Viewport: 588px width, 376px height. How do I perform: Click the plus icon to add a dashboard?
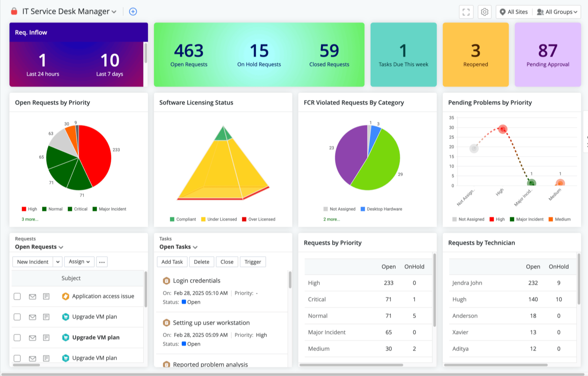click(133, 11)
